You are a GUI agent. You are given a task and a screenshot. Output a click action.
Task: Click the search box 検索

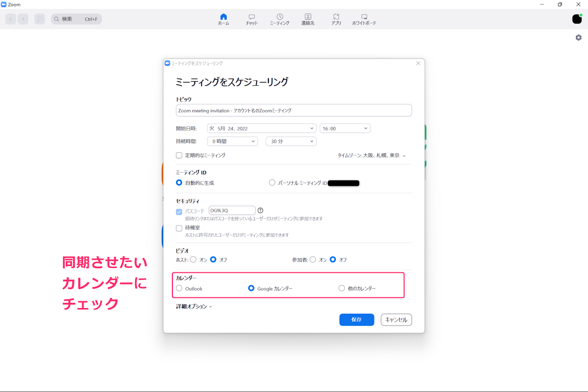point(76,19)
